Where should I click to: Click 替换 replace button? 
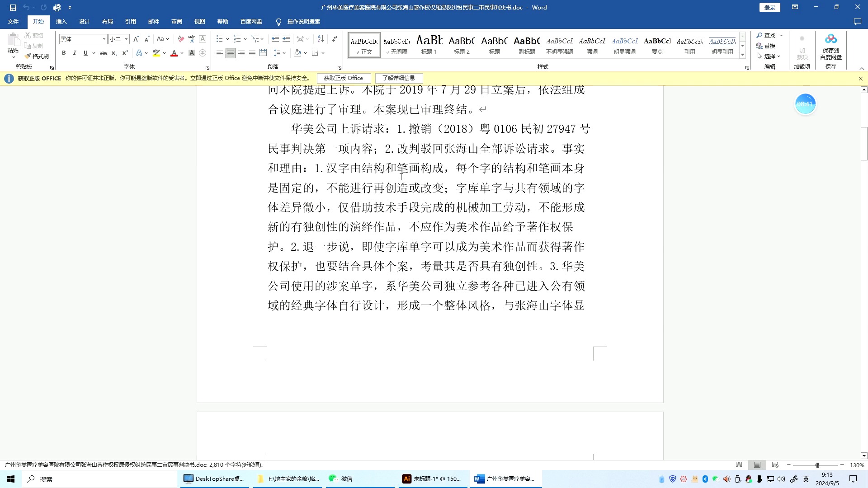766,46
